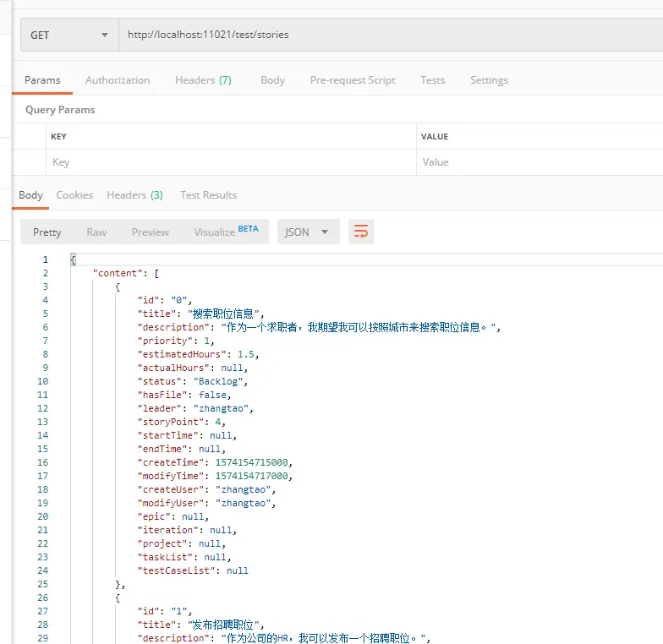This screenshot has width=663, height=644.
Task: Open the JSON format dropdown
Action: coord(308,232)
